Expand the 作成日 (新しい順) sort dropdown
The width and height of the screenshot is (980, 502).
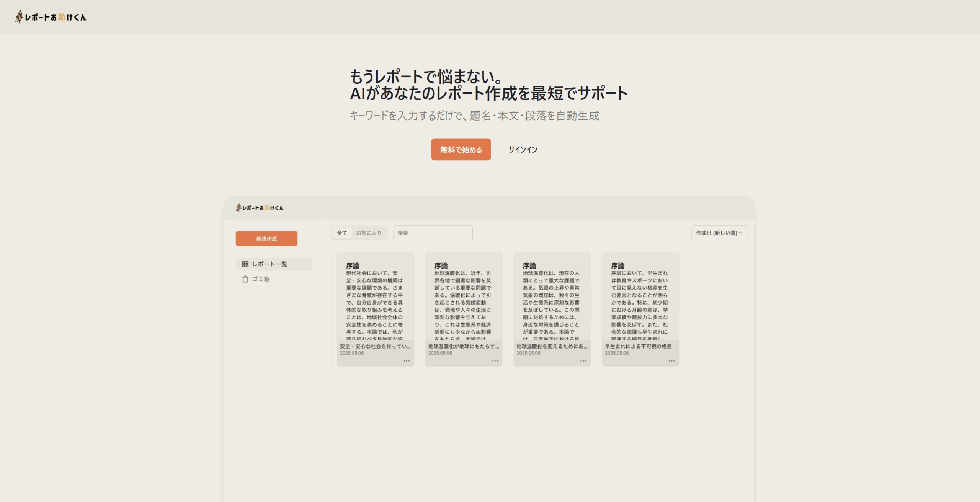tap(716, 233)
